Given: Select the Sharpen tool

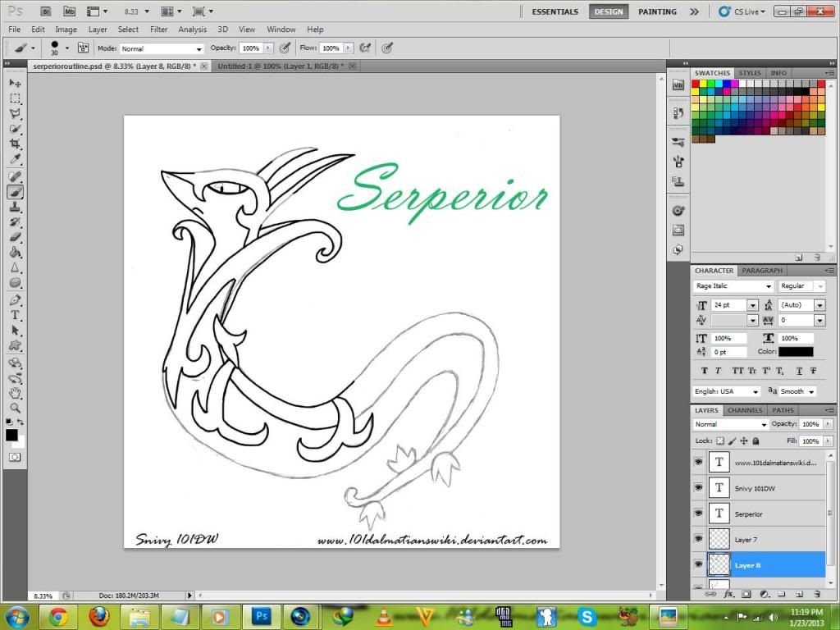Looking at the screenshot, I should (x=15, y=267).
